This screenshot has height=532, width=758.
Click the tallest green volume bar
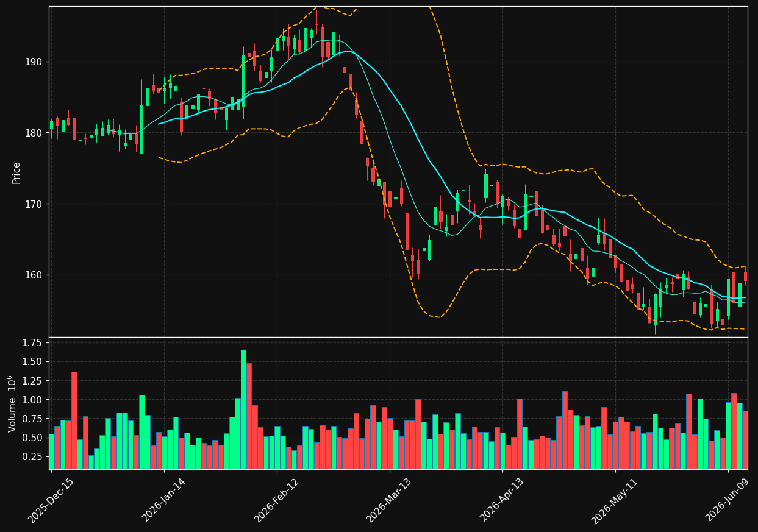pos(243,410)
